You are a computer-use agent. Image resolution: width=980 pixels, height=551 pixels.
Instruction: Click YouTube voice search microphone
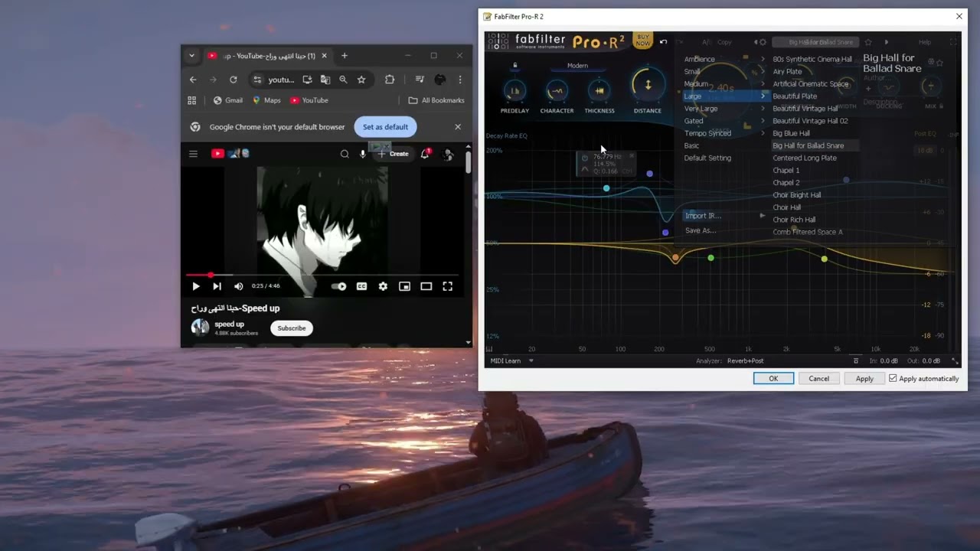coord(363,154)
